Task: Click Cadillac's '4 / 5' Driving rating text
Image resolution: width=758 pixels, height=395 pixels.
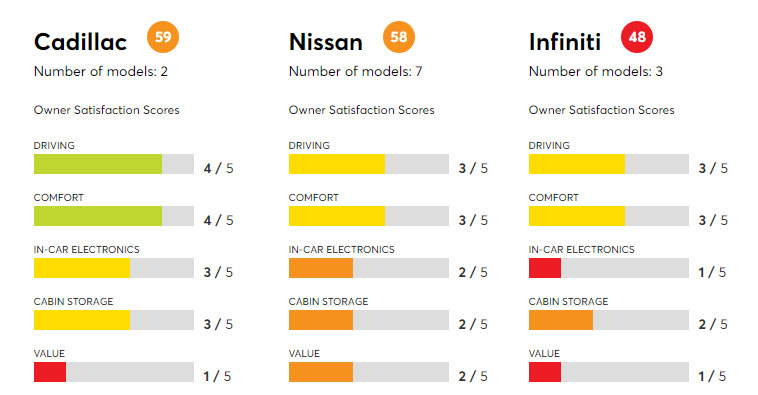Action: (x=219, y=168)
